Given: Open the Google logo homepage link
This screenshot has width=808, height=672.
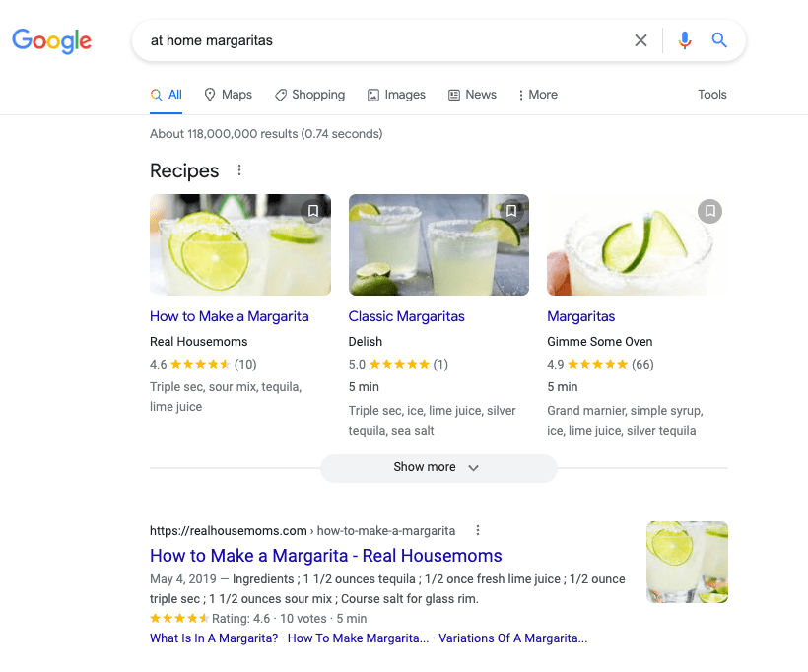Looking at the screenshot, I should (x=51, y=40).
